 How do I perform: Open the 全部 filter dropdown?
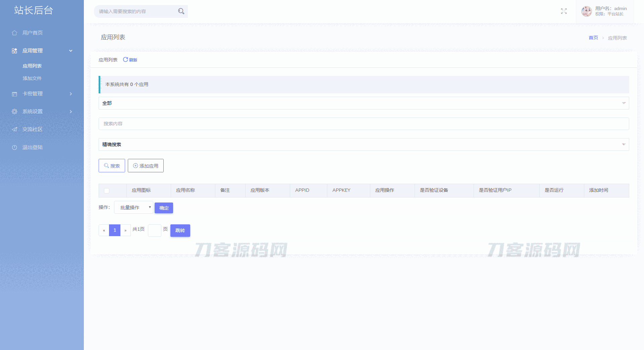(364, 103)
